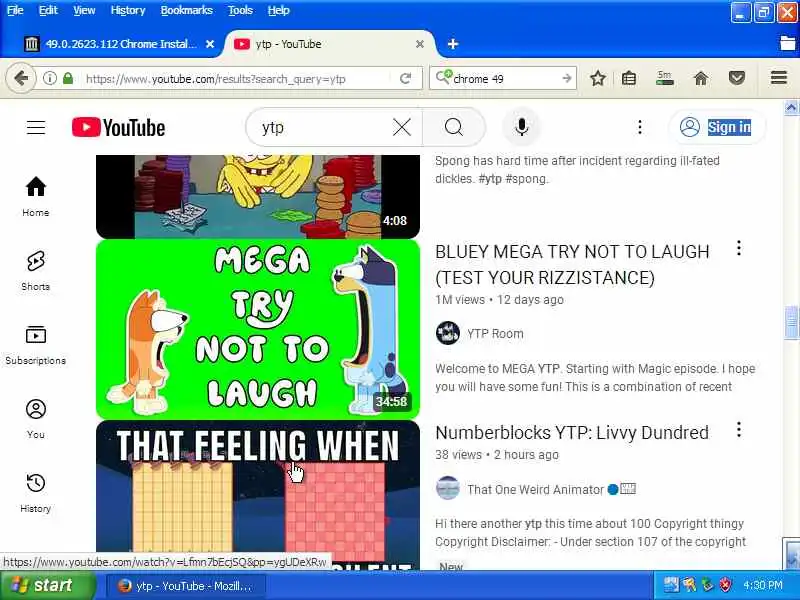Click the chrome 49 search box
This screenshot has height=600, width=800.
(x=503, y=79)
